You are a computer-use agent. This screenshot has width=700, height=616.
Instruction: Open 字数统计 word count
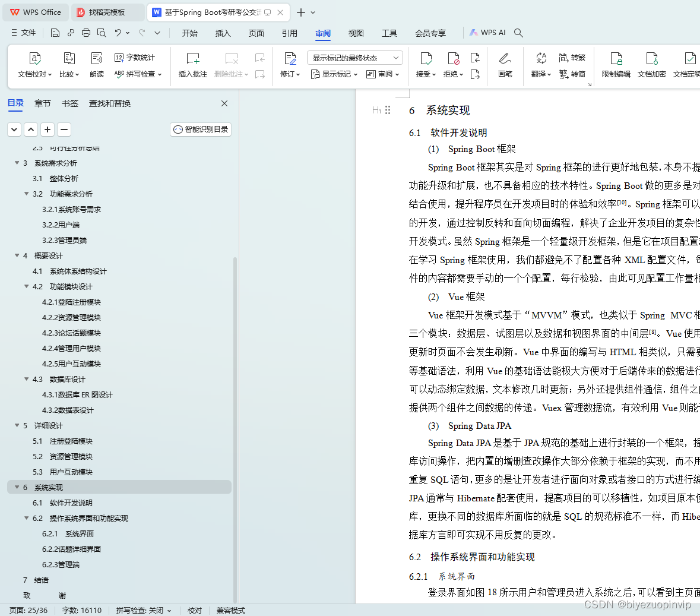(x=135, y=57)
